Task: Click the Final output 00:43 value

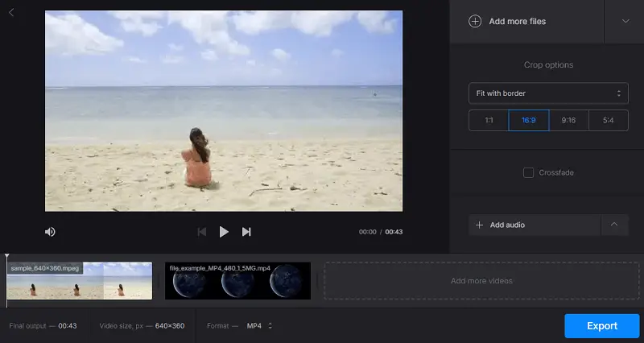Action: coord(68,326)
